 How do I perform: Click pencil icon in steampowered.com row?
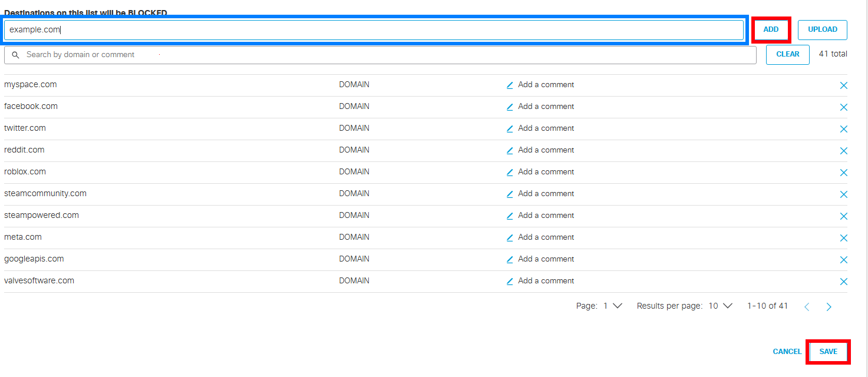[510, 216]
